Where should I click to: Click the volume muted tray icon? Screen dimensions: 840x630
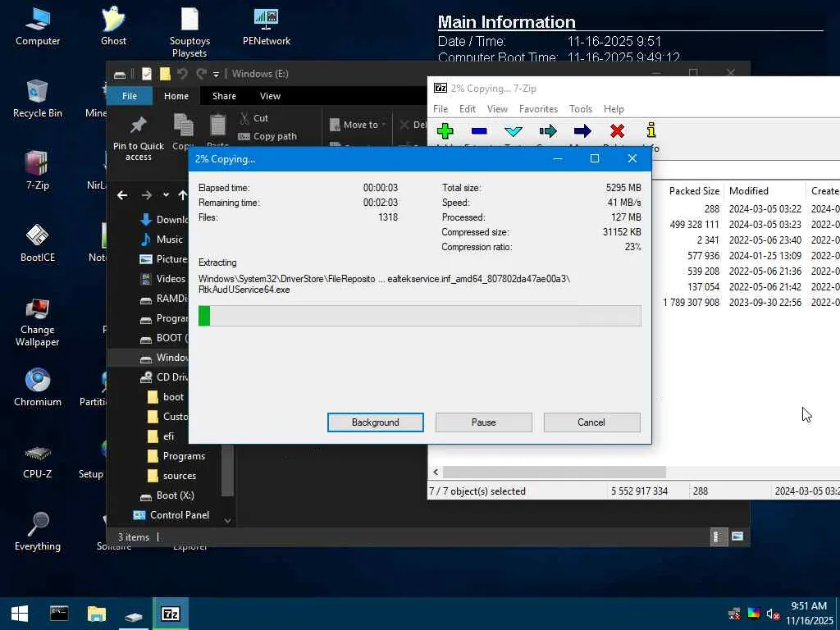click(x=772, y=614)
